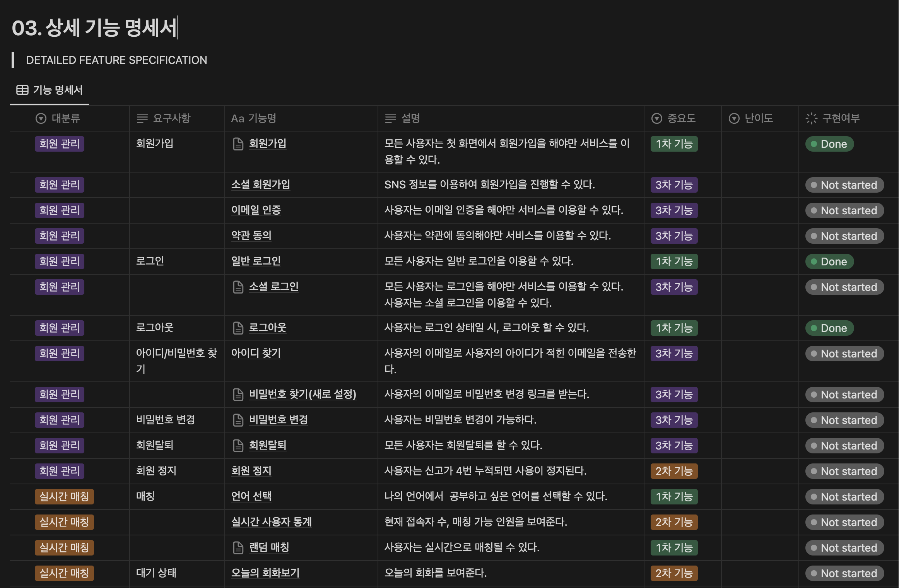
Task: Click page icon of 비밀번호 찾기(새로 설정)
Action: (238, 395)
